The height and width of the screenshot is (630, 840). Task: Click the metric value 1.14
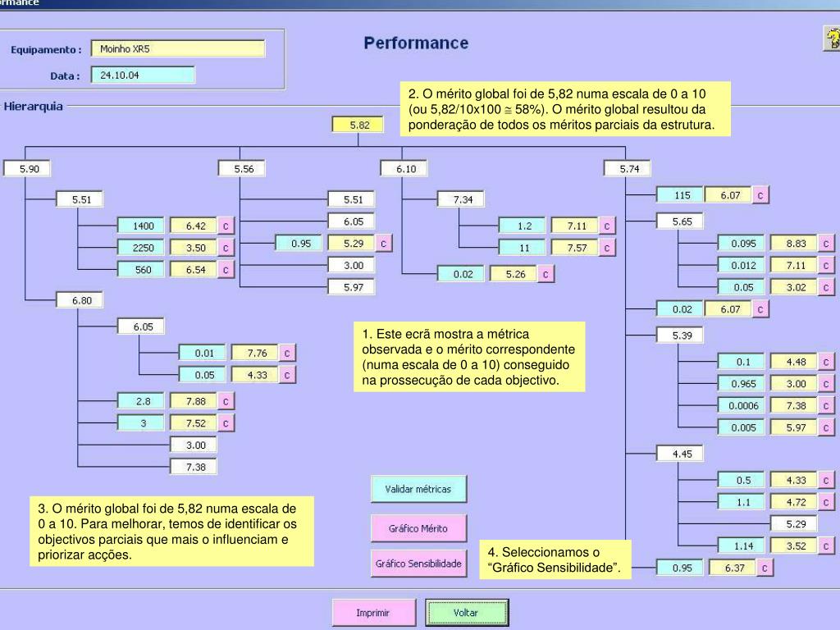point(742,546)
